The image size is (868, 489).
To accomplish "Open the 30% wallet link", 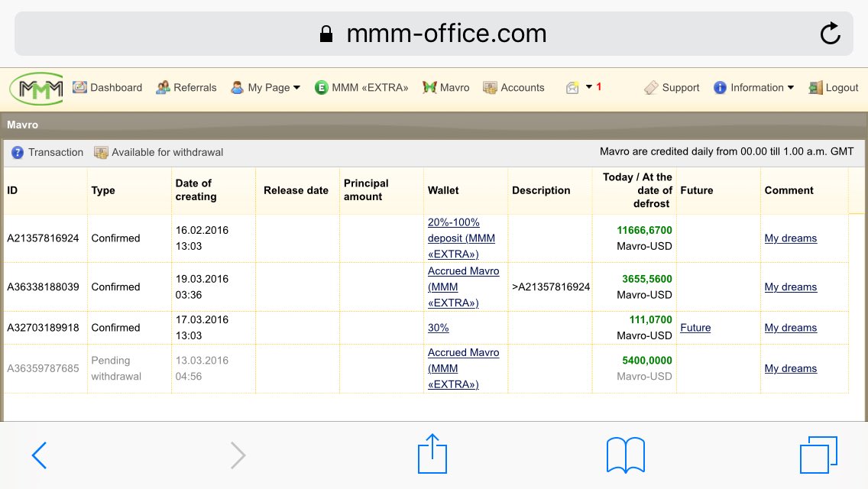I will pos(438,328).
